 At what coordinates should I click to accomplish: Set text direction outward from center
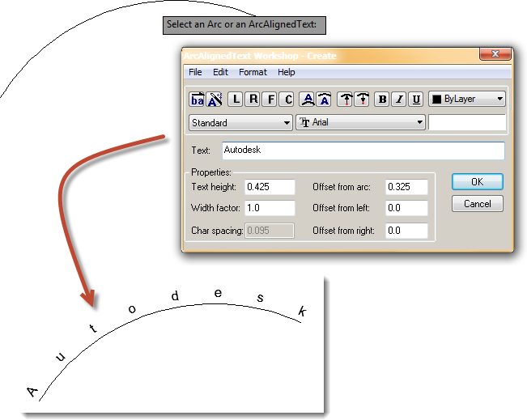pyautogui.click(x=346, y=99)
